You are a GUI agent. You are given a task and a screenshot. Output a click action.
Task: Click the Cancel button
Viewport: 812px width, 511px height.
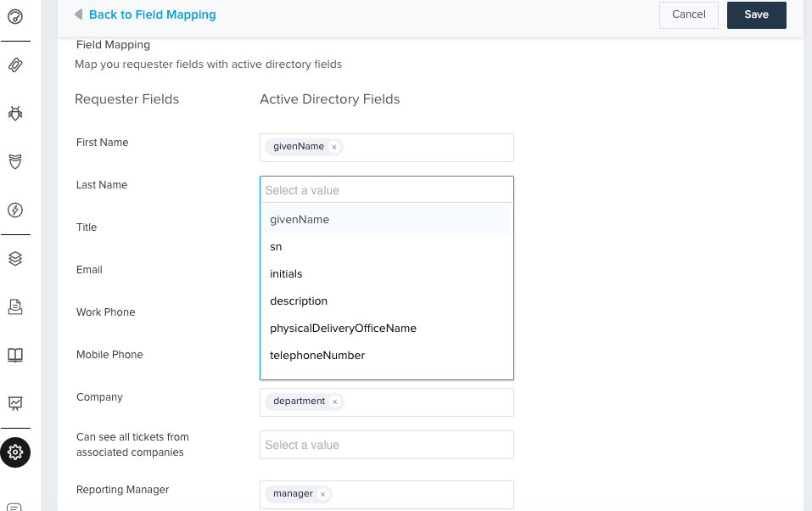point(689,15)
